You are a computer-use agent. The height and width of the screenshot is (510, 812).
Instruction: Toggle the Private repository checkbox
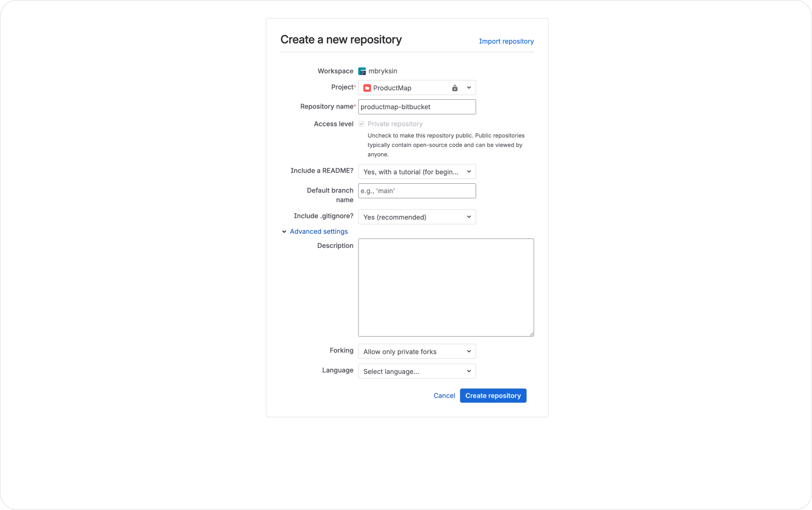point(362,124)
